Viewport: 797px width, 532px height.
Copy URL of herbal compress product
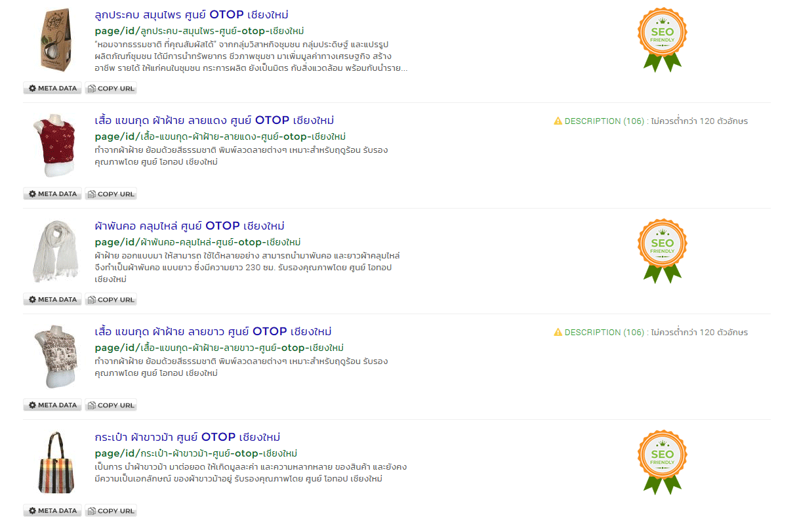[111, 89]
